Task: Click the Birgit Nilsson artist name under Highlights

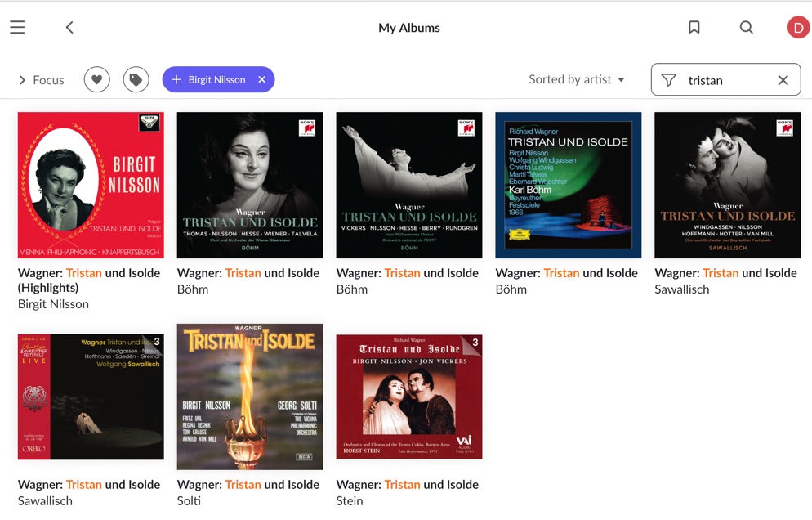Action: (x=53, y=304)
